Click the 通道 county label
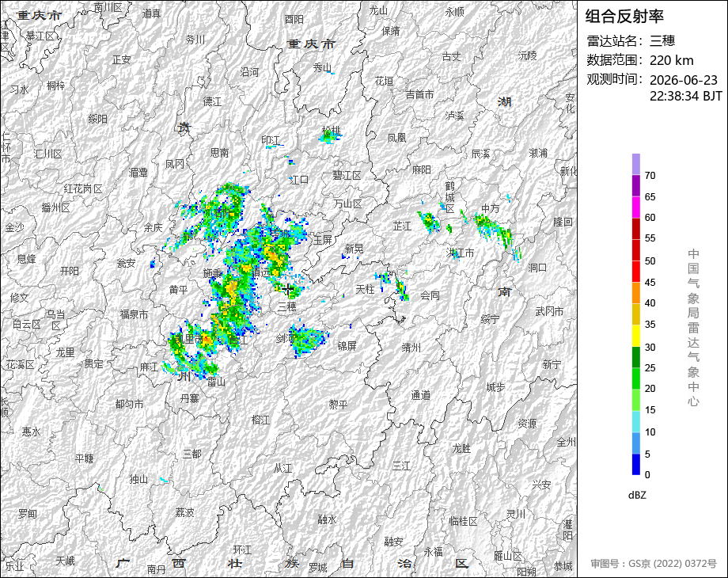This screenshot has height=578, width=728. tap(421, 395)
